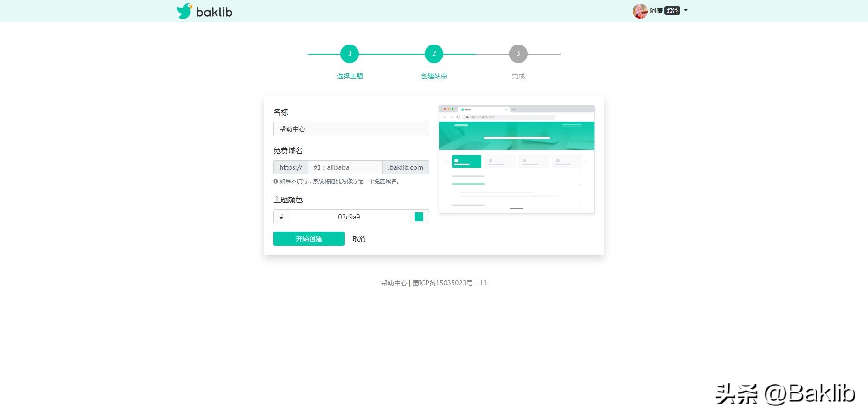The image size is (868, 418).
Task: Open the user avatar profile picture
Action: pyautogui.click(x=640, y=11)
